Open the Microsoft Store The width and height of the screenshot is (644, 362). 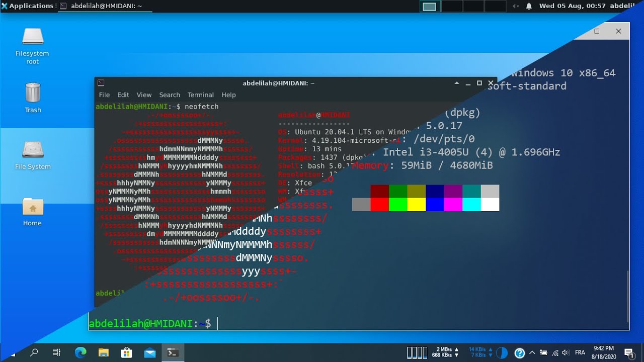127,352
